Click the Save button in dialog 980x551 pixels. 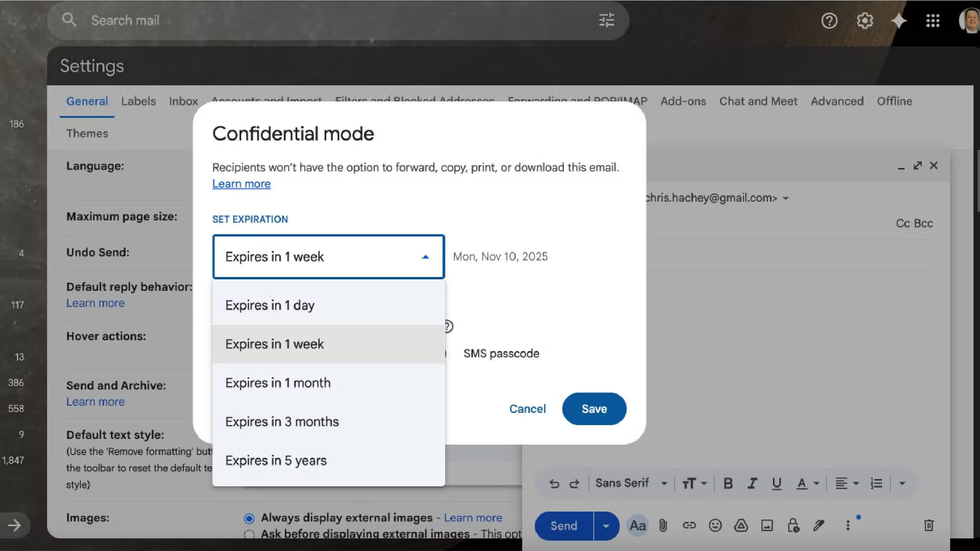pos(594,409)
